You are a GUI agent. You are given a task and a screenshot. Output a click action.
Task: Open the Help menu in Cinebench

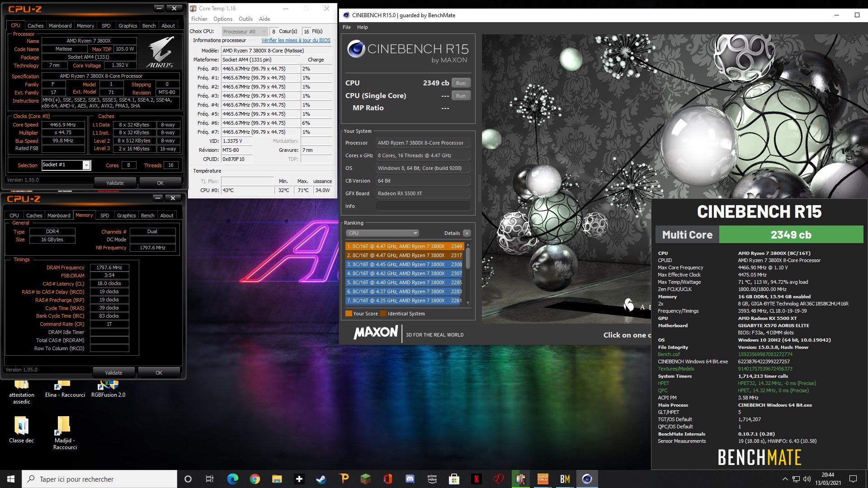point(363,27)
